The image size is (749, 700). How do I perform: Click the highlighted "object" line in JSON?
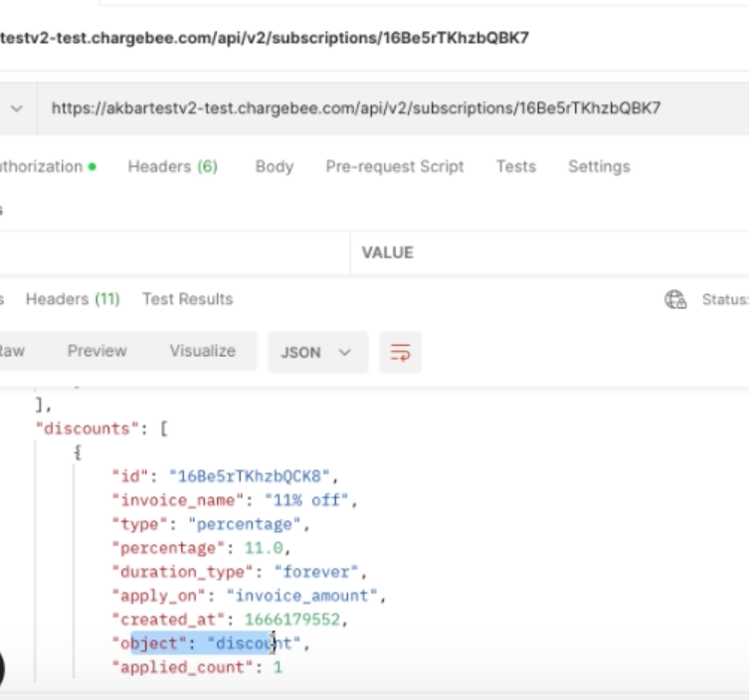click(x=209, y=643)
